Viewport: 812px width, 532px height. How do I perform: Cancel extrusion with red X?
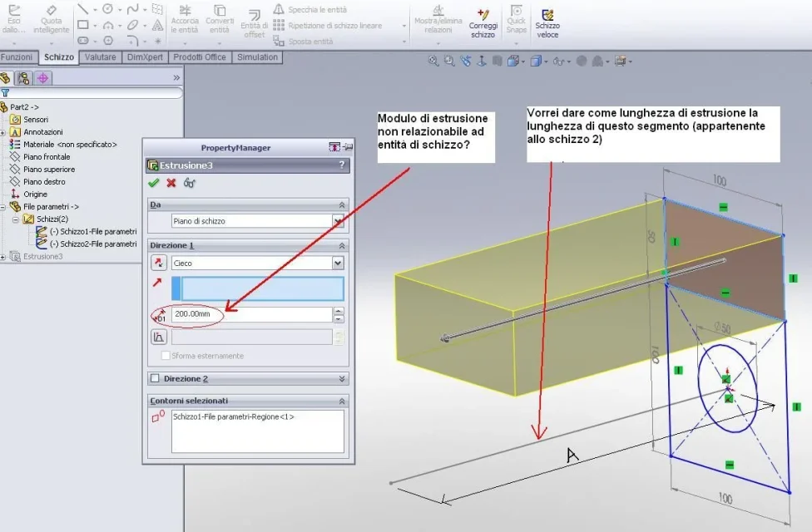point(171,183)
